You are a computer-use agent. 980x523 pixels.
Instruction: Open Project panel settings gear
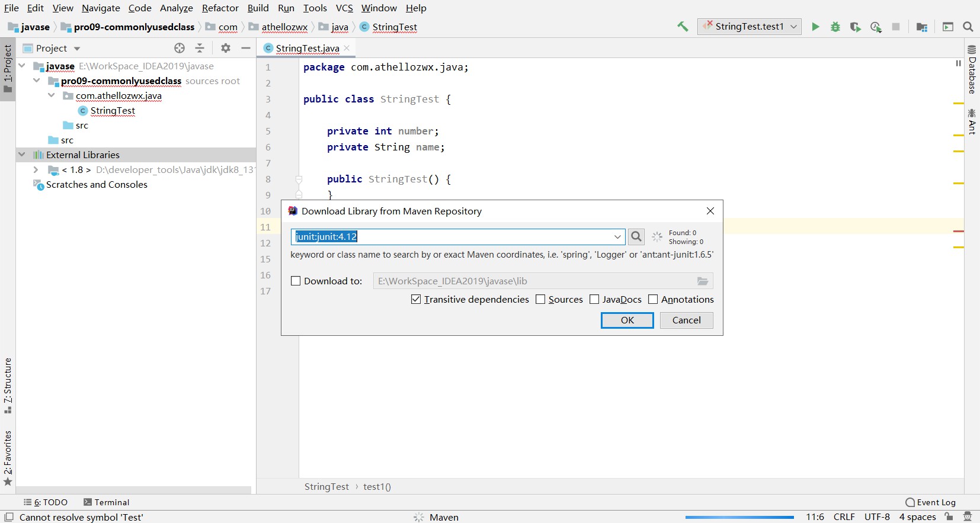coord(226,48)
